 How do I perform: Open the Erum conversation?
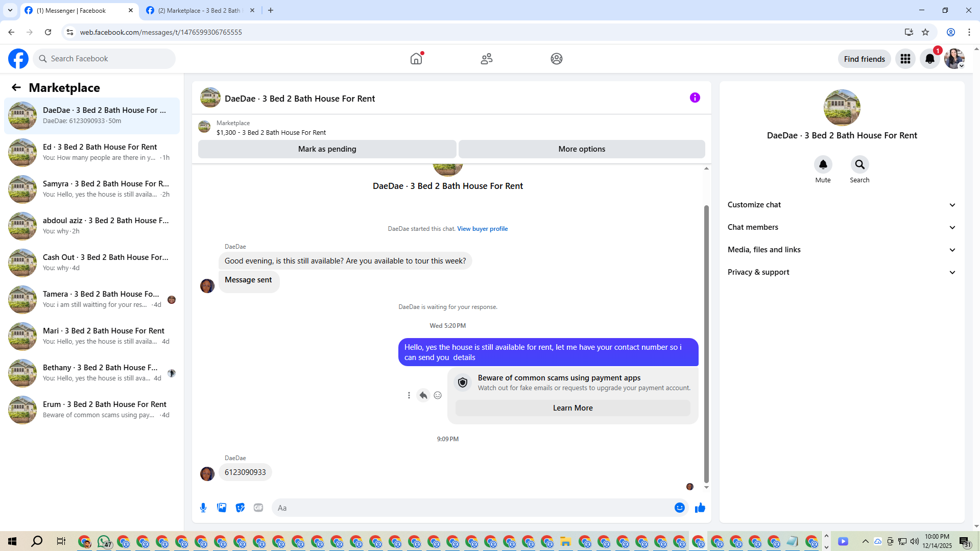pyautogui.click(x=92, y=410)
